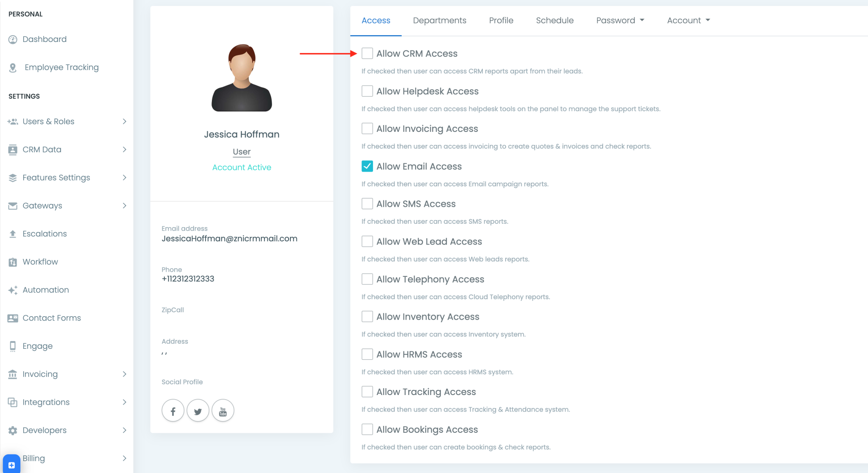Image resolution: width=868 pixels, height=473 pixels.
Task: Click the Account Active status text
Action: (x=241, y=167)
